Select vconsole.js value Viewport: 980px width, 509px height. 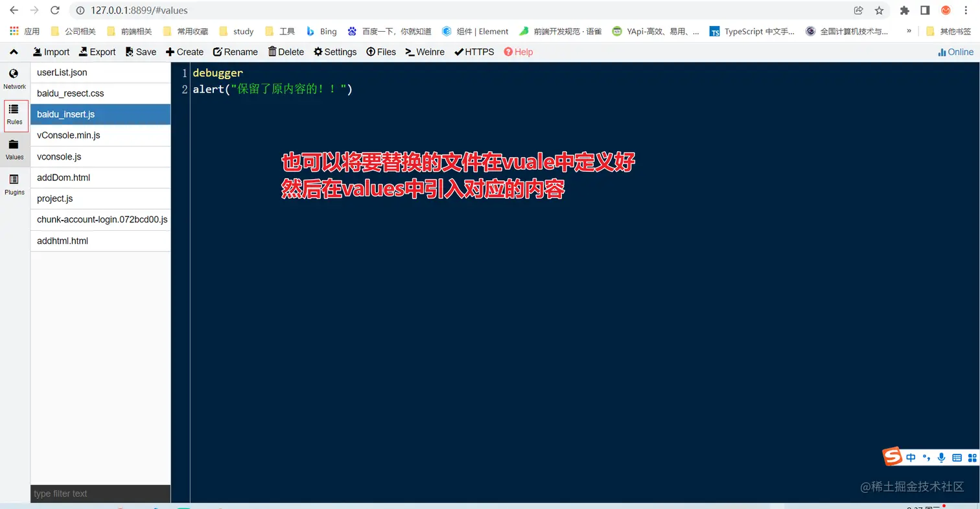pyautogui.click(x=100, y=157)
